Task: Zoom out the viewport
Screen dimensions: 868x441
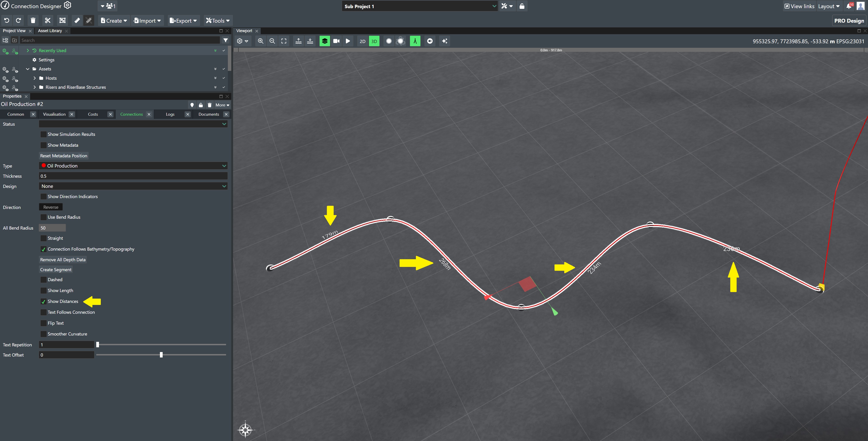Action: click(x=272, y=41)
